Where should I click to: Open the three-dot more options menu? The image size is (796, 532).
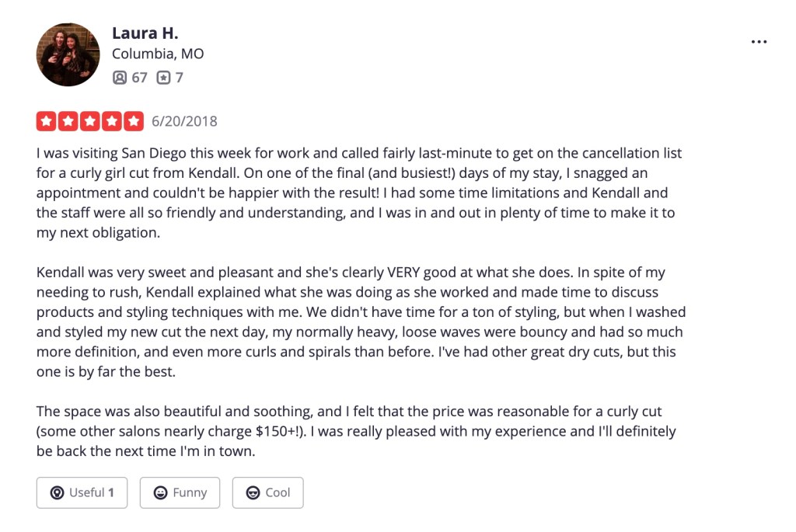pos(759,42)
